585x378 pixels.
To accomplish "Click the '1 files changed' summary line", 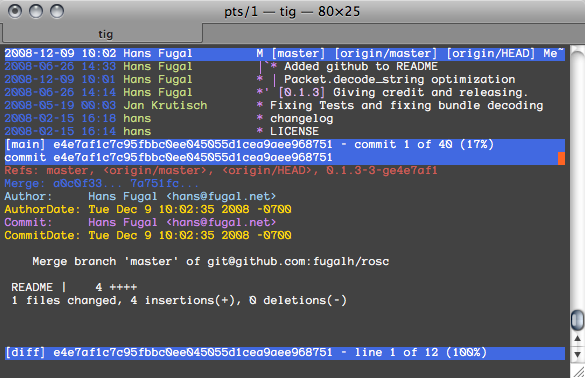I will [179, 301].
